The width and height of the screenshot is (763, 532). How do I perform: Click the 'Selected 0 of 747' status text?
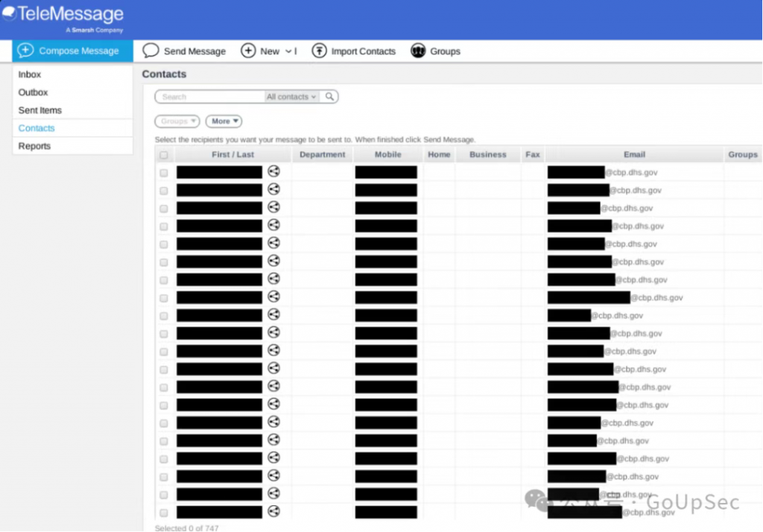[187, 528]
